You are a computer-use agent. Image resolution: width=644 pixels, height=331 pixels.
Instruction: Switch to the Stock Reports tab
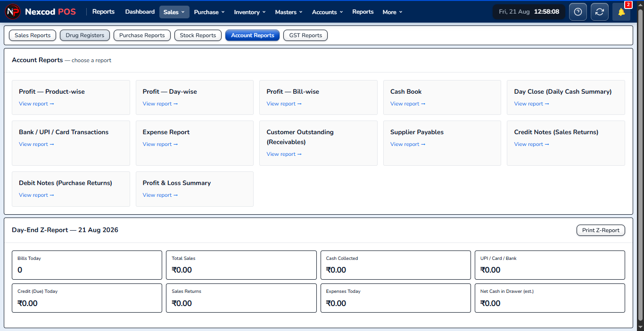pyautogui.click(x=198, y=35)
